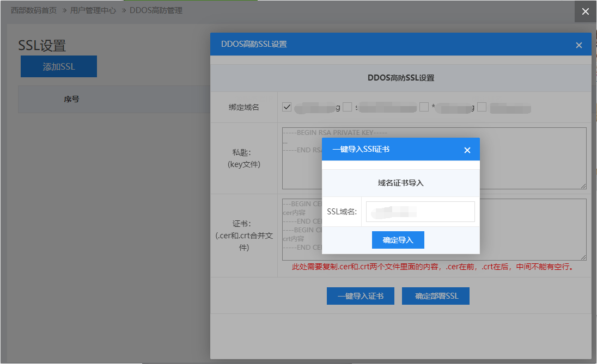This screenshot has height=364, width=597.
Task: Click the SSL域名 input field
Action: pyautogui.click(x=420, y=212)
